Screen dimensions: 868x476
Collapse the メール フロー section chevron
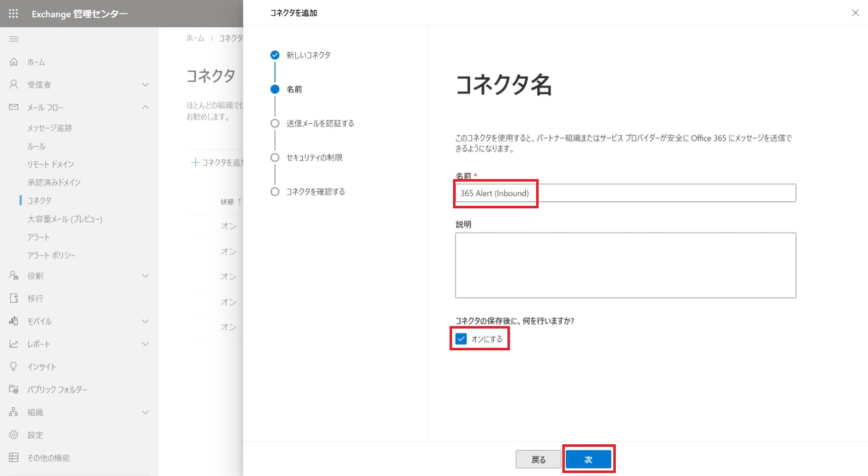pos(145,107)
